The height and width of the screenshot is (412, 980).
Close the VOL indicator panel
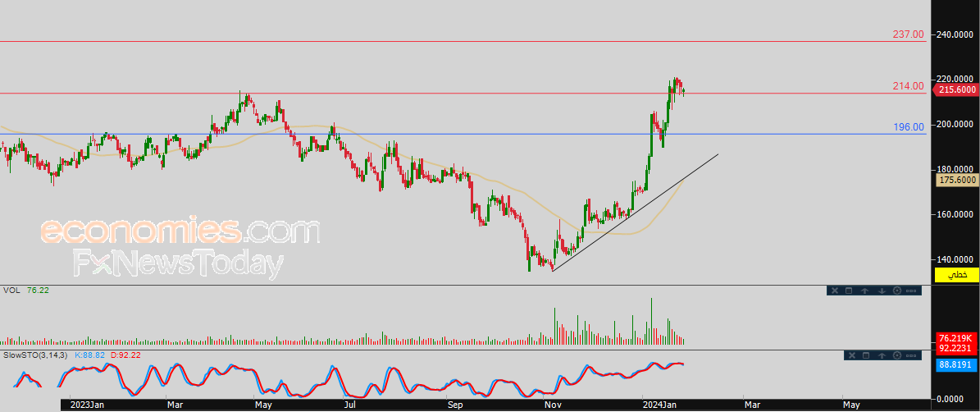tap(834, 291)
